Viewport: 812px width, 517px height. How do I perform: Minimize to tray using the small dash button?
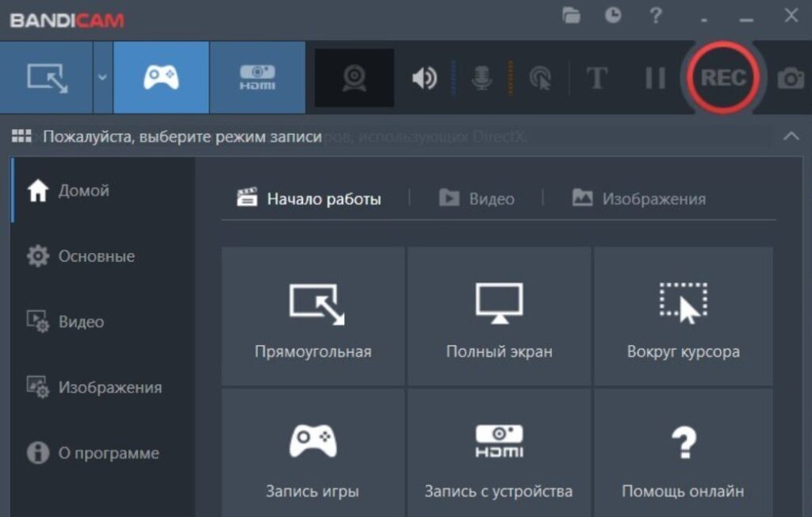[x=704, y=20]
